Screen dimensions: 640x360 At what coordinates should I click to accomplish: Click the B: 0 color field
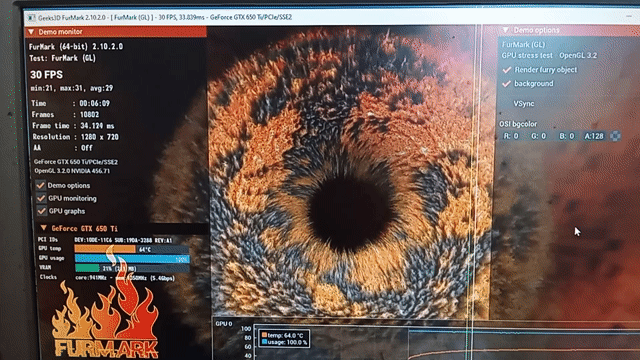567,136
